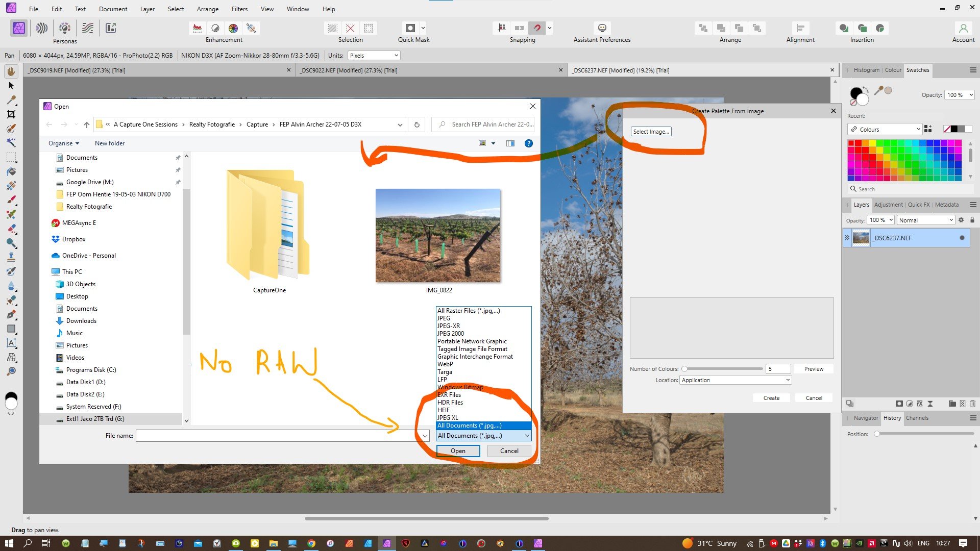Click the Invert Pixel Selection icon
This screenshot has width=980, height=551.
[369, 28]
